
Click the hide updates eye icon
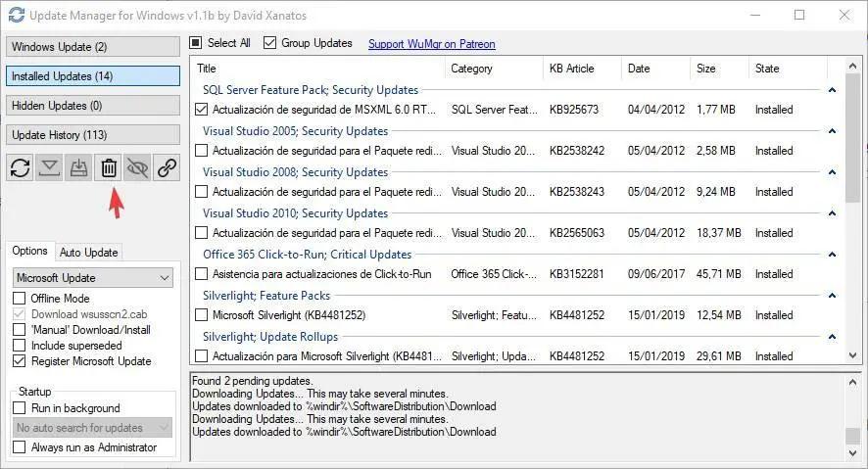pos(138,168)
